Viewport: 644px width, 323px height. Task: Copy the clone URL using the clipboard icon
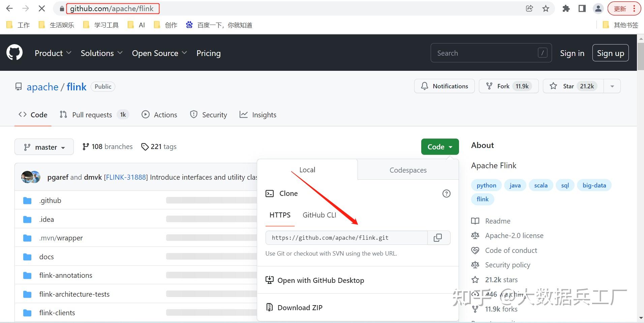(x=438, y=238)
